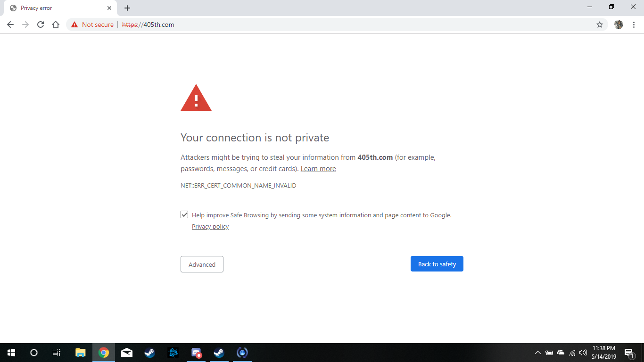Check battery status icon in tray

click(x=549, y=353)
